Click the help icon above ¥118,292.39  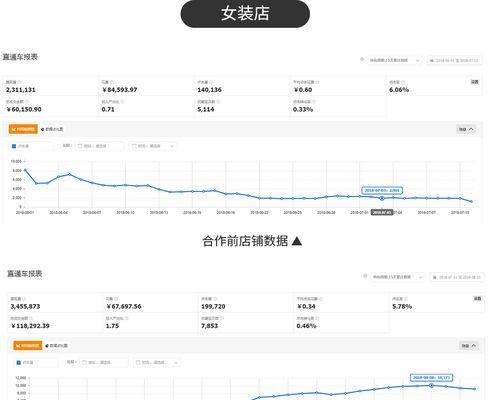(x=31, y=318)
